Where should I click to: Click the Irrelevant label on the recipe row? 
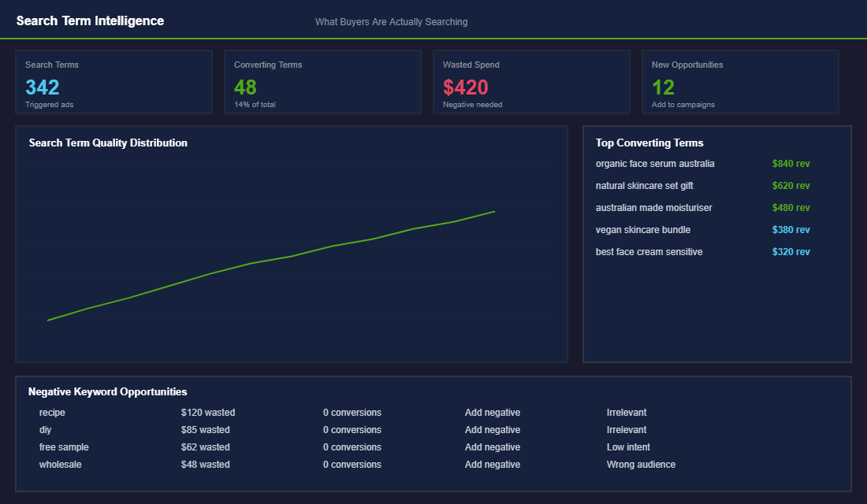(627, 412)
